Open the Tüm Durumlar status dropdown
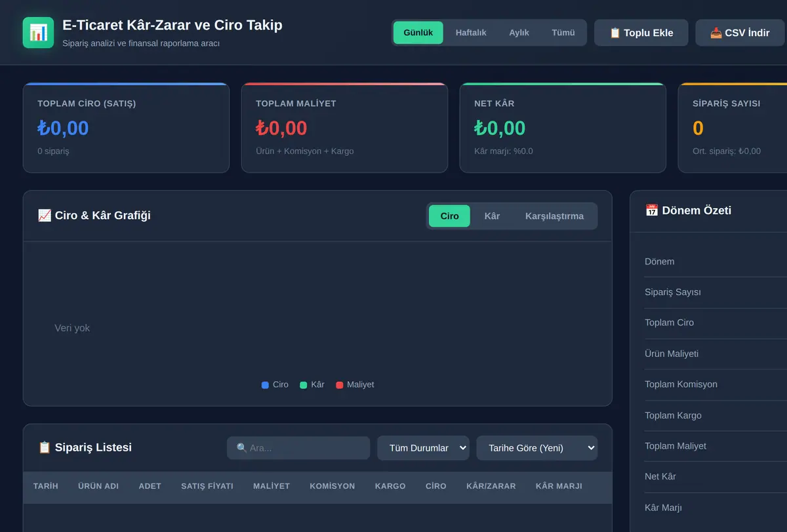787x532 pixels. pyautogui.click(x=423, y=448)
